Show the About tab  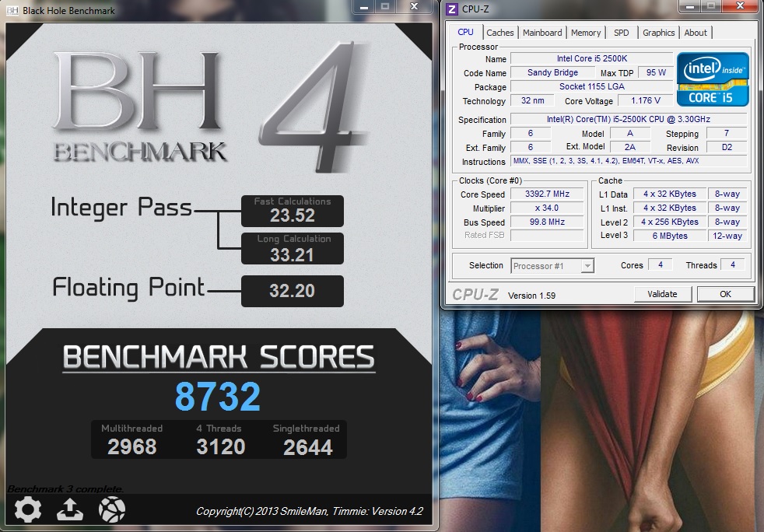pos(696,33)
